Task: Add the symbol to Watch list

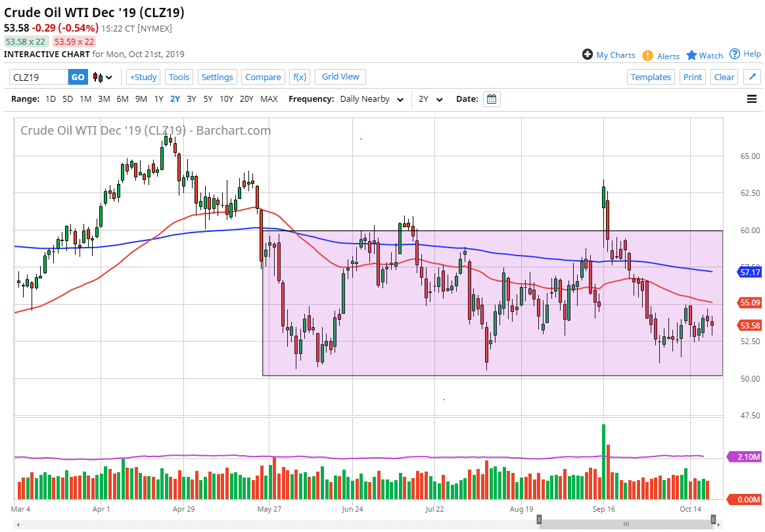Action: tap(705, 56)
